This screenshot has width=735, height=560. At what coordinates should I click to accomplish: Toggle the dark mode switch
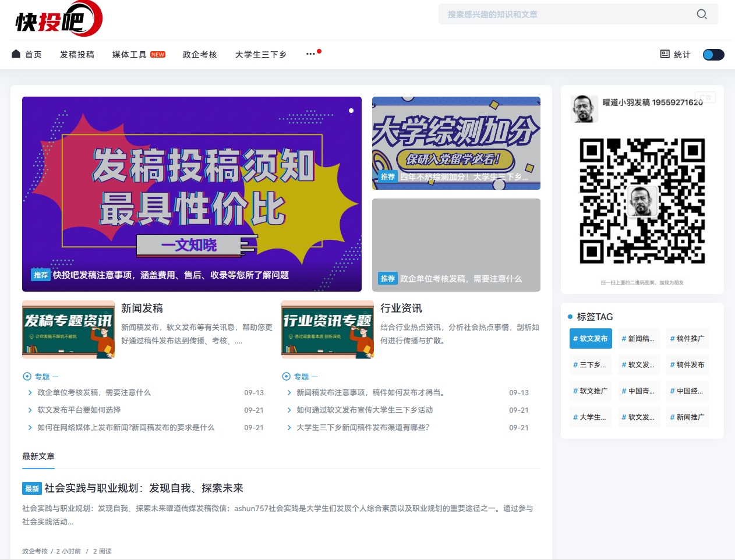pos(713,54)
